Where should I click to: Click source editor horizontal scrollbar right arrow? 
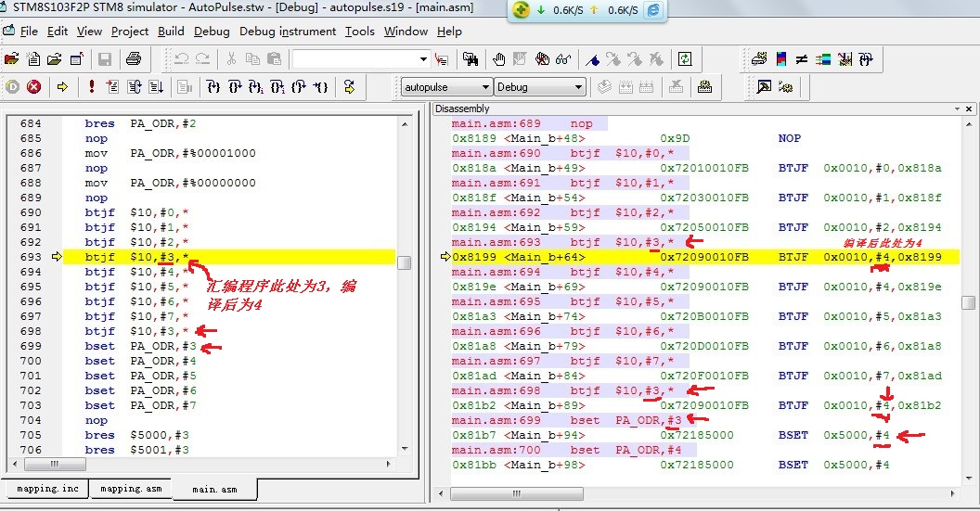pyautogui.click(x=389, y=464)
